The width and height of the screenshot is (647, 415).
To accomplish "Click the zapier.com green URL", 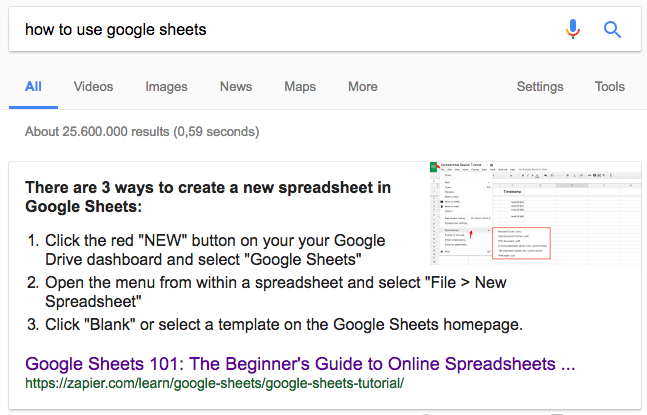I will 214,382.
